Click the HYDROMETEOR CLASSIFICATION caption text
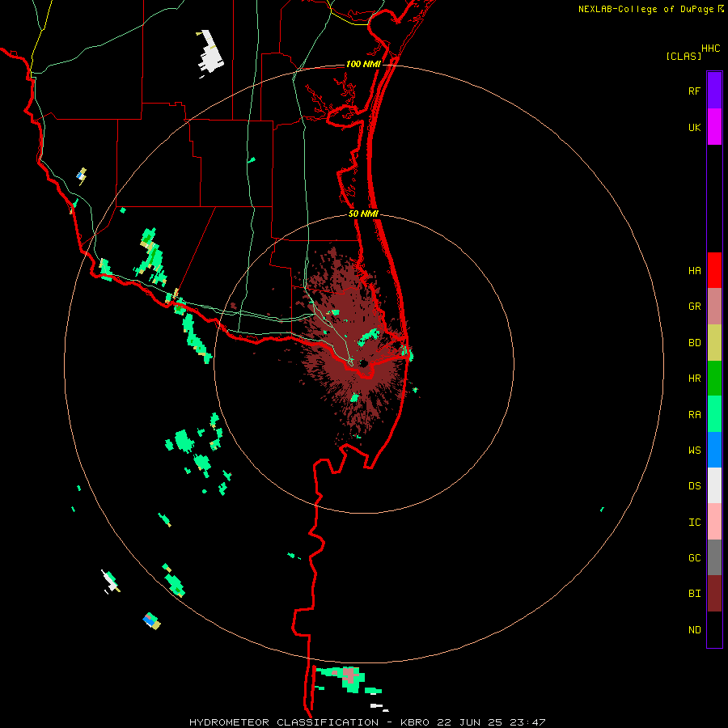The width and height of the screenshot is (728, 728). click(x=284, y=722)
